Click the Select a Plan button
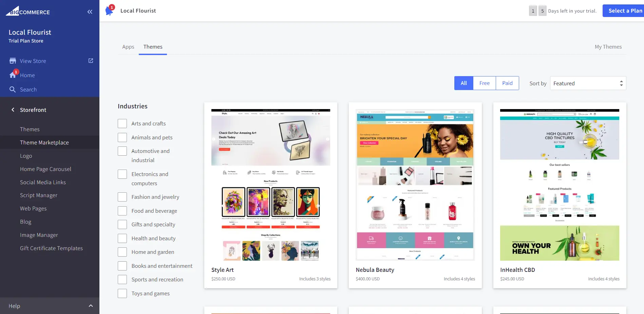This screenshot has height=314, width=644. coord(623,11)
